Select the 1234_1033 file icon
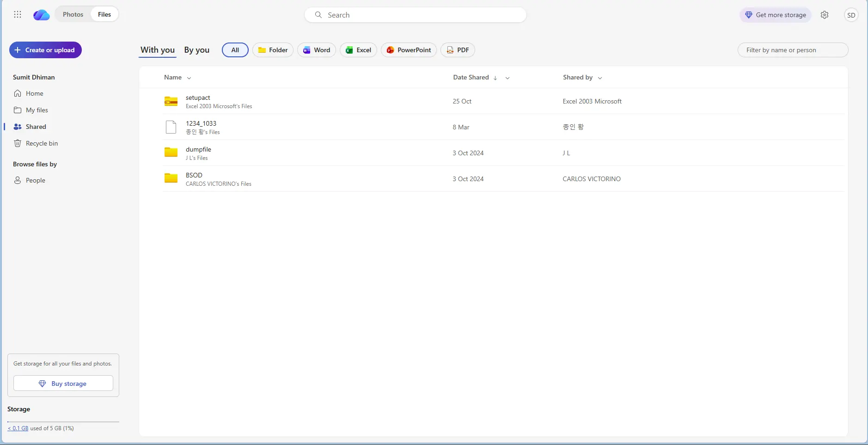 pyautogui.click(x=171, y=127)
